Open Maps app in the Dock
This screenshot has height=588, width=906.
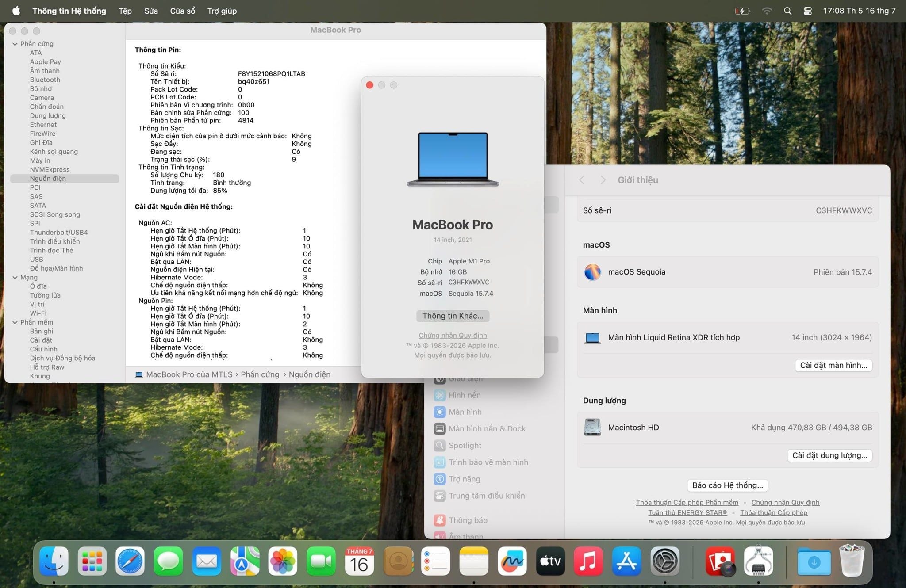click(x=245, y=561)
